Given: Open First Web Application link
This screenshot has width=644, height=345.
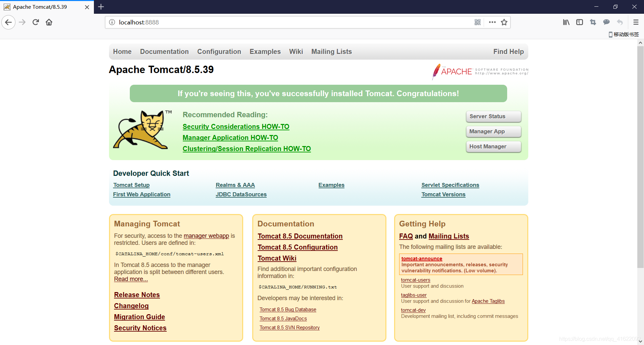Looking at the screenshot, I should click(x=142, y=194).
